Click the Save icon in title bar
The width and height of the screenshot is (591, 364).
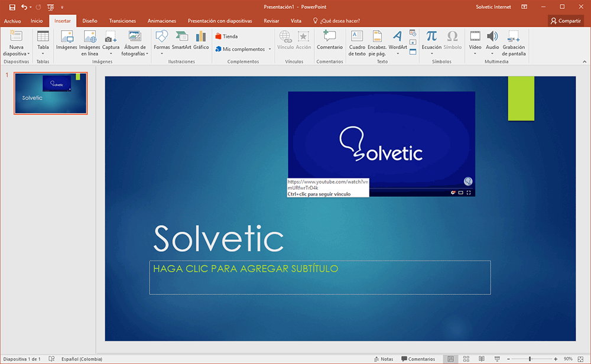(x=12, y=7)
